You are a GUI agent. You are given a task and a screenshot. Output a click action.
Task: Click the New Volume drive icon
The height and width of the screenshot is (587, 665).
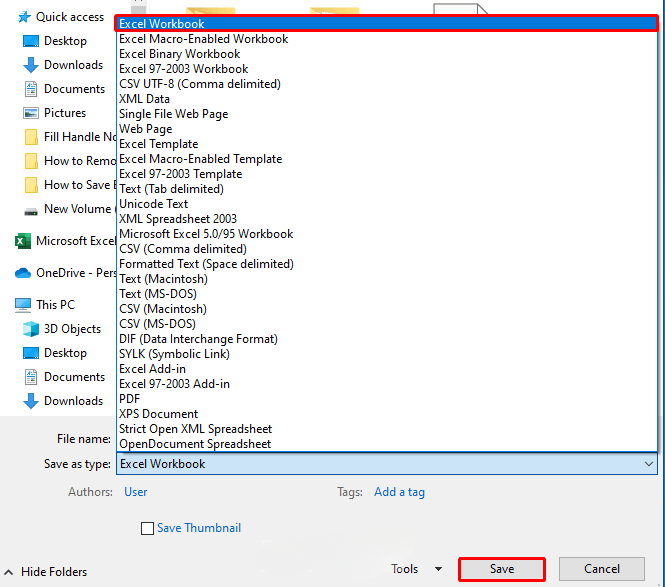tap(31, 211)
